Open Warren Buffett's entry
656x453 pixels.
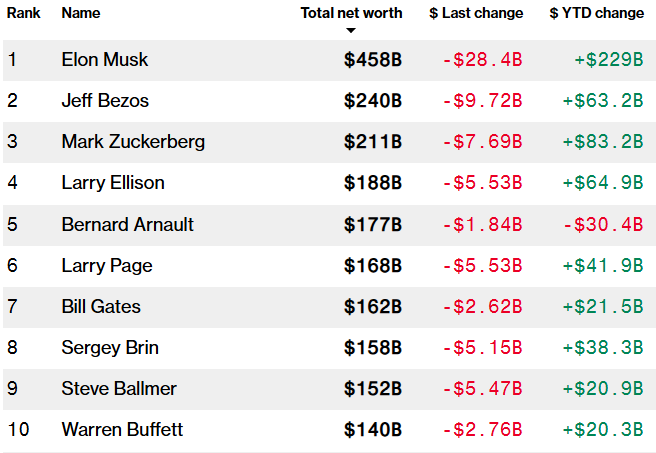pos(122,430)
